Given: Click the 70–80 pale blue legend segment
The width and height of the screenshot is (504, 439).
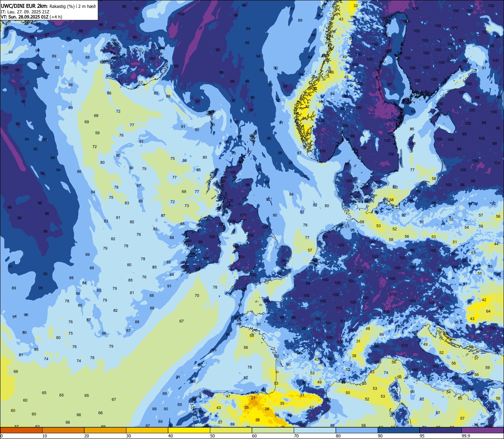Looking at the screenshot, I should click(x=315, y=430).
